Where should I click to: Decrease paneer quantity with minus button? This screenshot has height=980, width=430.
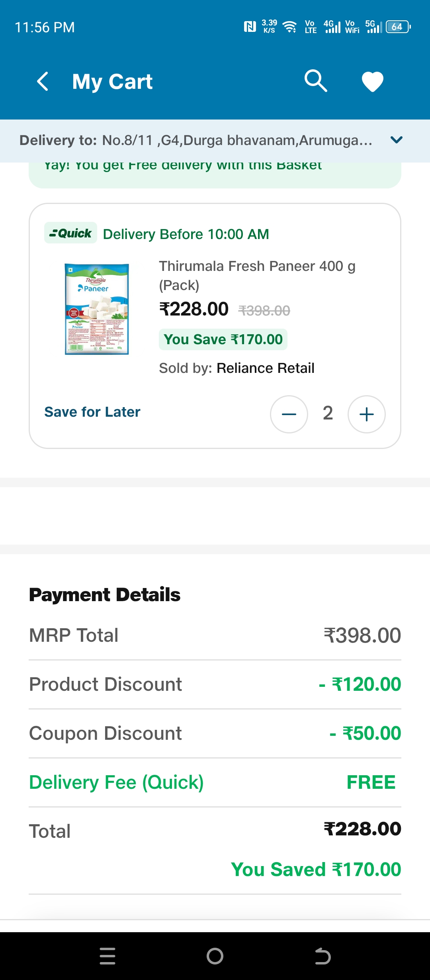289,414
